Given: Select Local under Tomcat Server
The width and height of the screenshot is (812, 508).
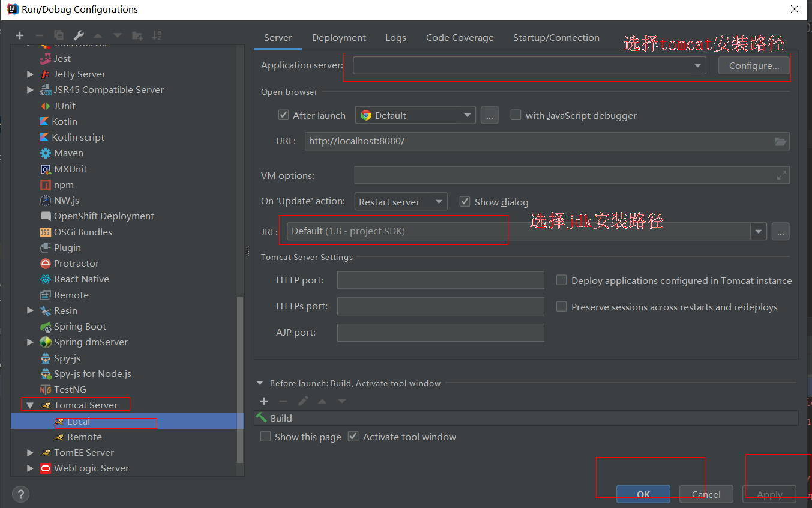Looking at the screenshot, I should coord(79,421).
